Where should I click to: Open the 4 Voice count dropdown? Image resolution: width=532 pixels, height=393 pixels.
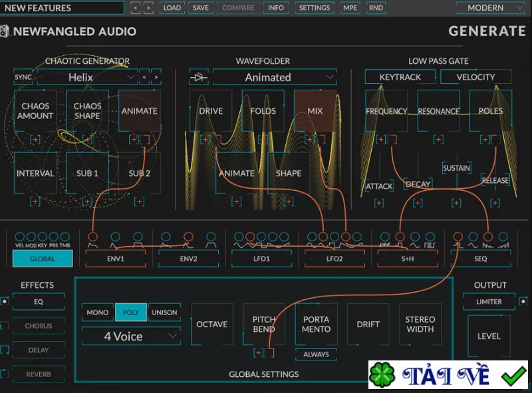131,336
